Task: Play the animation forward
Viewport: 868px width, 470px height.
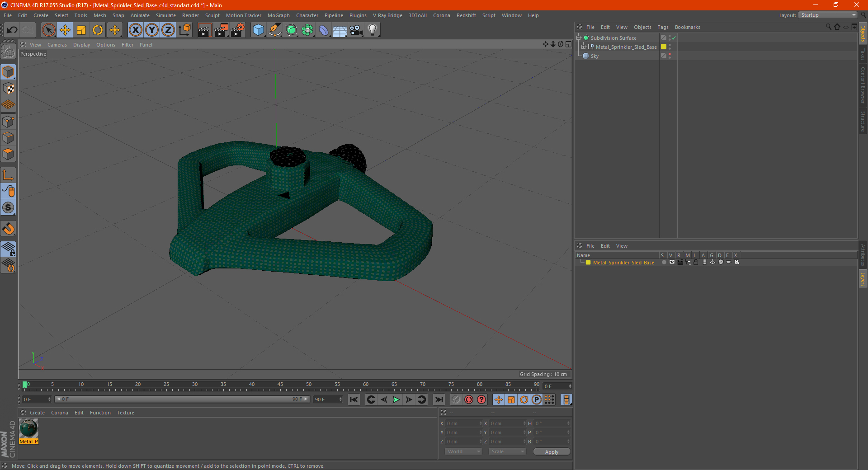Action: coord(396,399)
